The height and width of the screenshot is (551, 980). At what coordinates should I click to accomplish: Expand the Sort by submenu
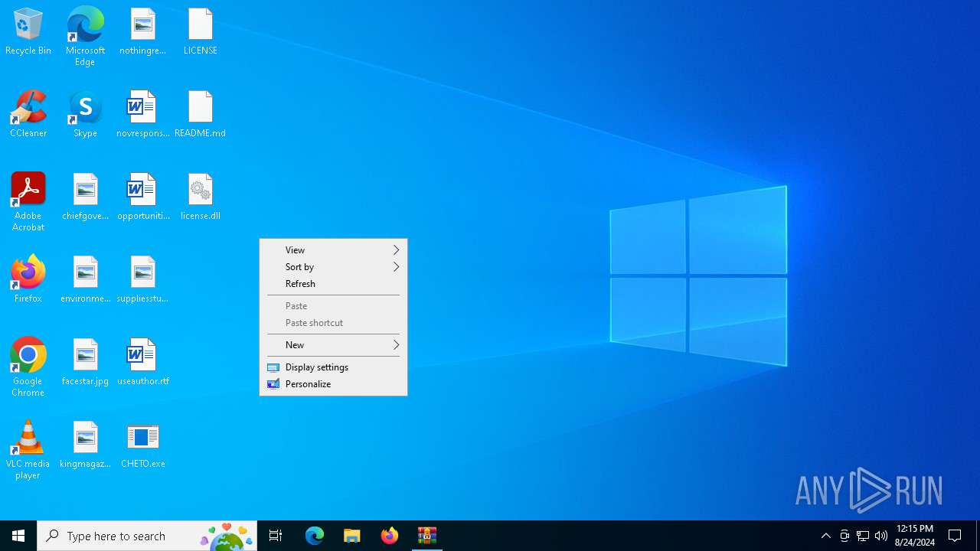(333, 267)
